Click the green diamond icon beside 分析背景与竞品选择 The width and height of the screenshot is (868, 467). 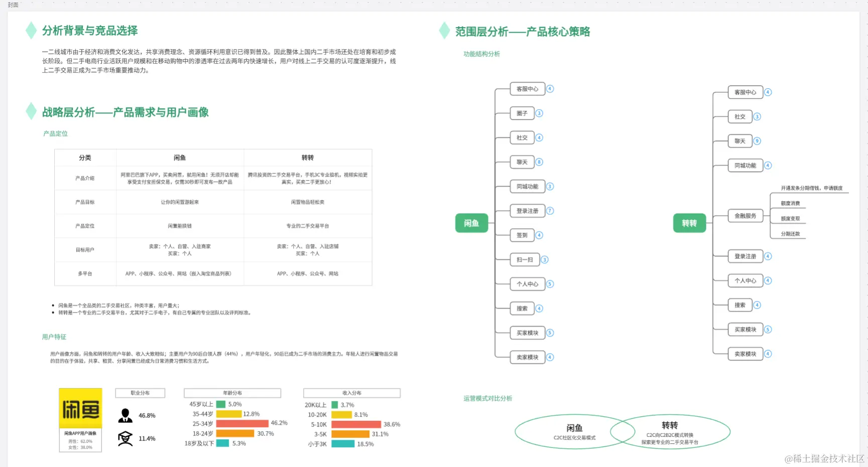[31, 31]
